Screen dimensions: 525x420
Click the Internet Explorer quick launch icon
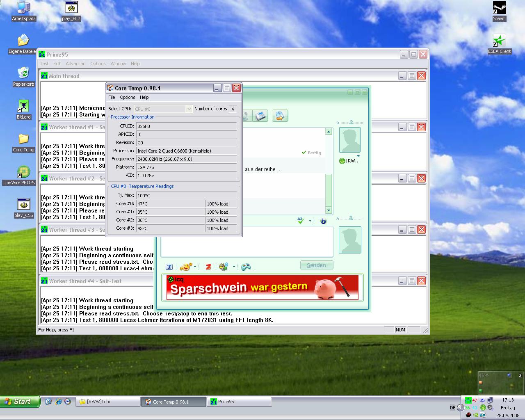click(58, 402)
